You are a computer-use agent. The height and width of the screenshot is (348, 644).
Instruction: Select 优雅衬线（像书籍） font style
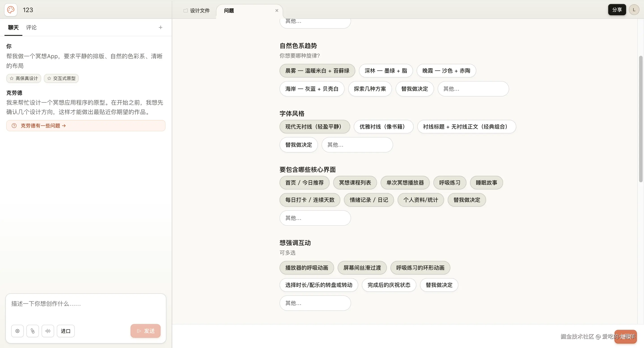click(383, 127)
